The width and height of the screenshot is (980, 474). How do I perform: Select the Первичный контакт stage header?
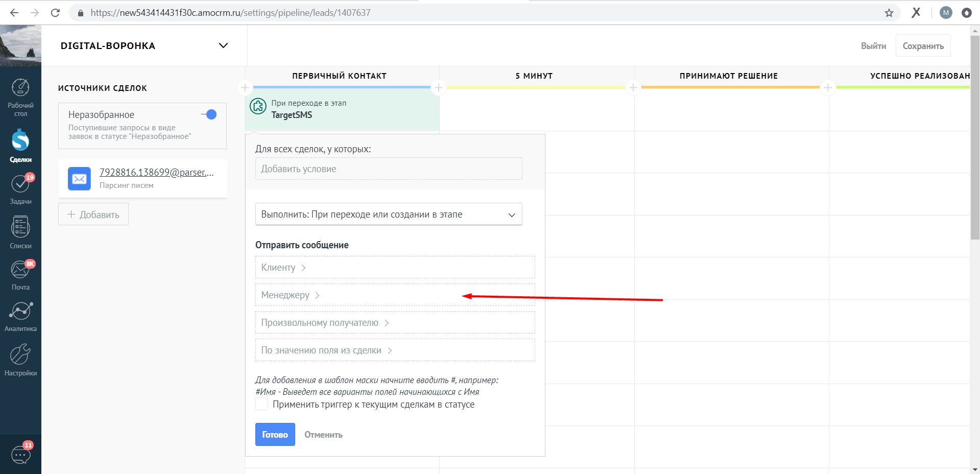coord(339,76)
